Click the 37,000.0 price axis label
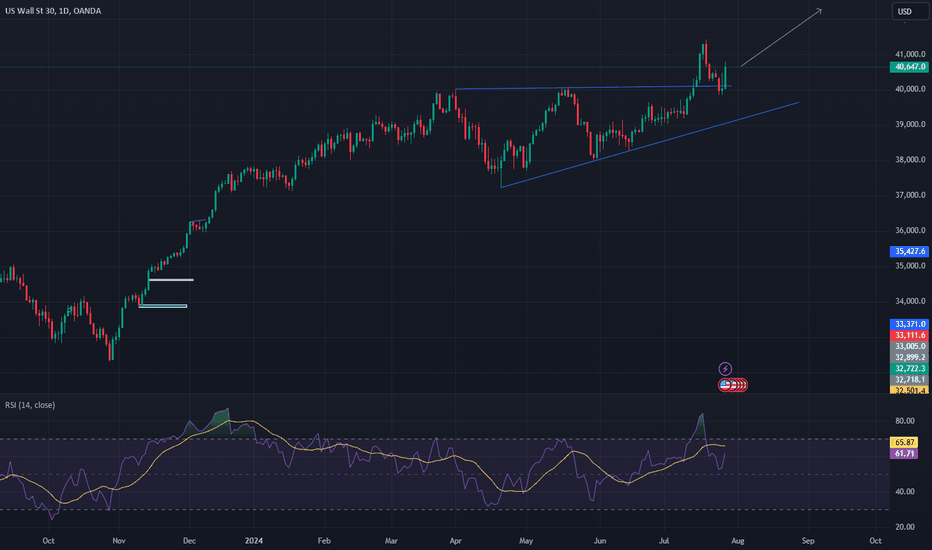This screenshot has width=932, height=550. coord(910,195)
